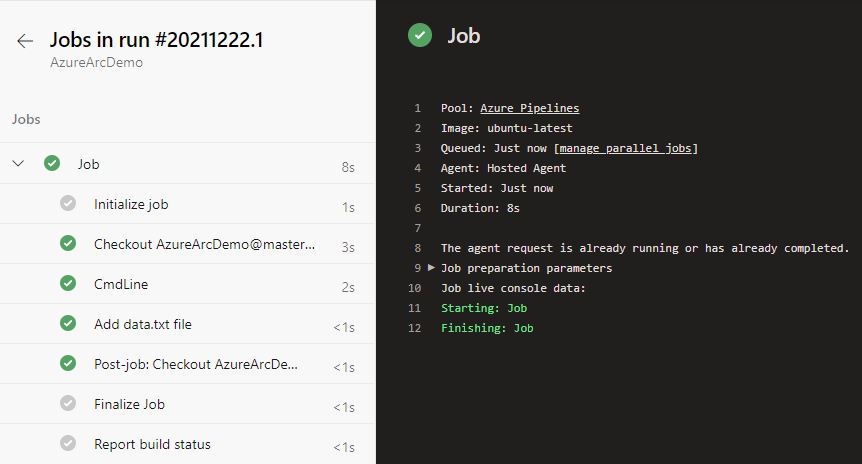This screenshot has width=862, height=464.
Task: Click green check icon beside Add data.txt file
Action: click(x=68, y=324)
